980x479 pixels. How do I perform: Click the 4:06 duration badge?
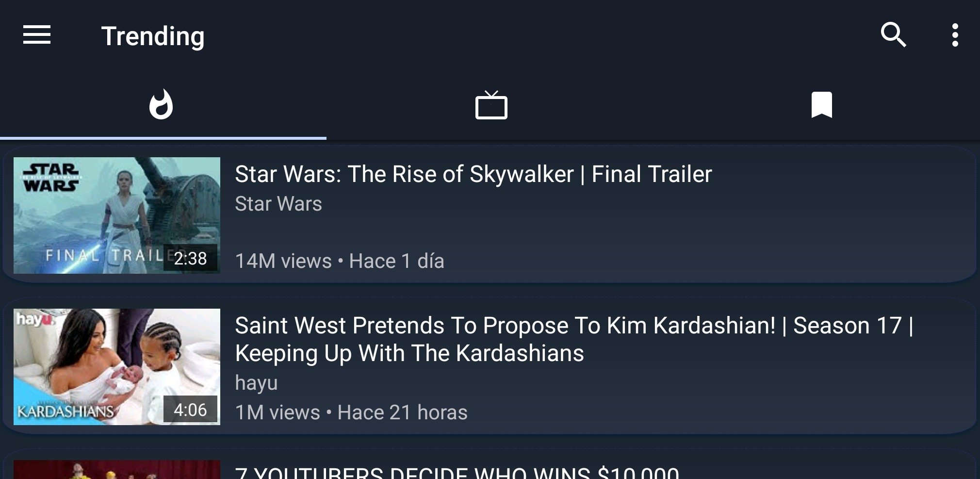[x=190, y=410]
